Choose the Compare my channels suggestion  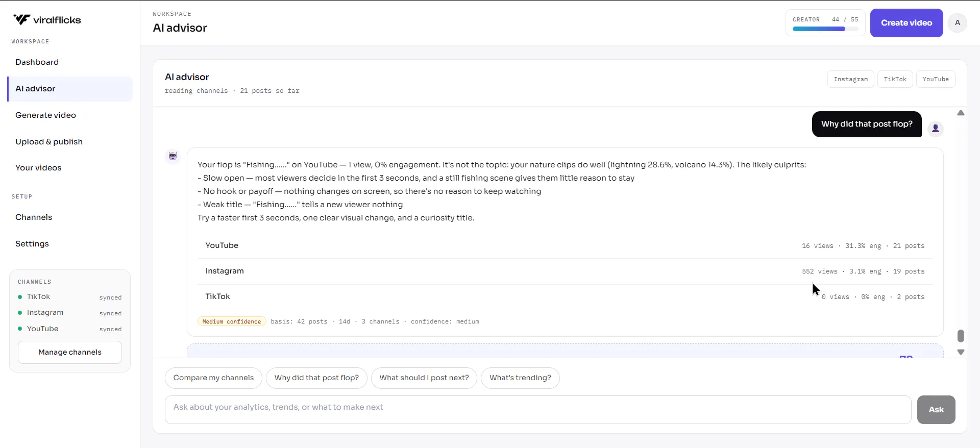(213, 378)
